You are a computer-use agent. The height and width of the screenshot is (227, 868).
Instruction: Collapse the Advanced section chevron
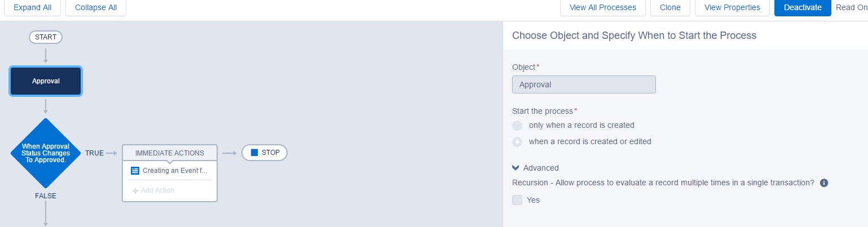point(515,168)
